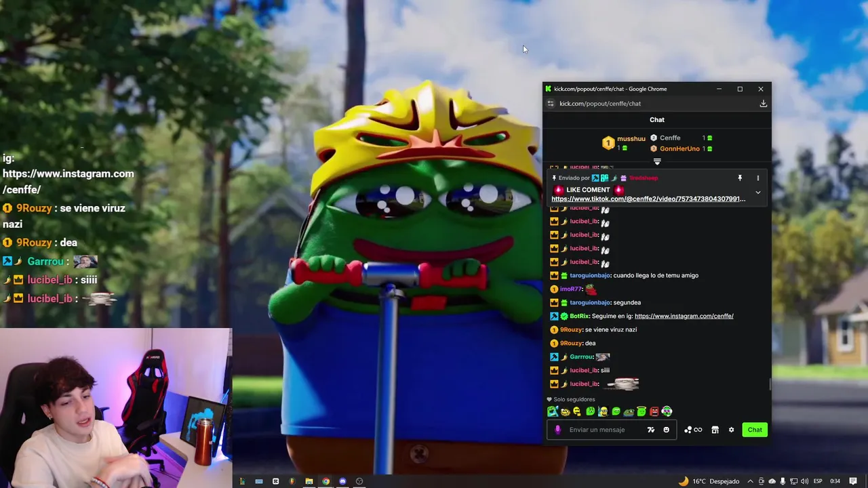Open the 7TV emote menu icon
This screenshot has width=868, height=488.
point(651,430)
